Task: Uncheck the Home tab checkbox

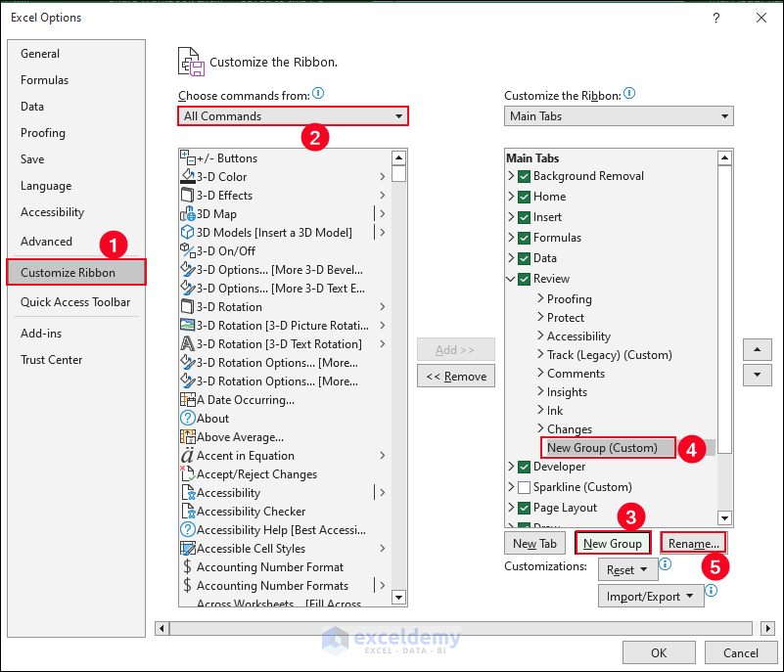Action: click(x=524, y=197)
